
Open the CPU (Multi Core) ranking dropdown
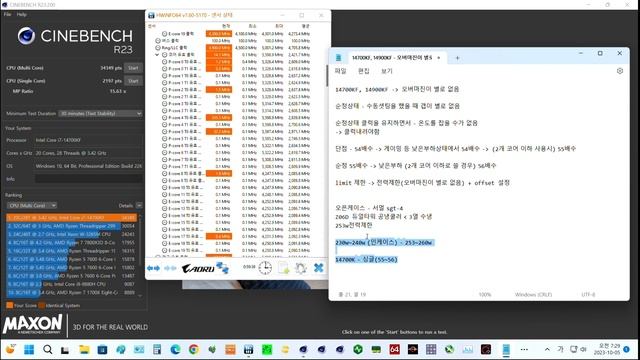click(x=32, y=205)
